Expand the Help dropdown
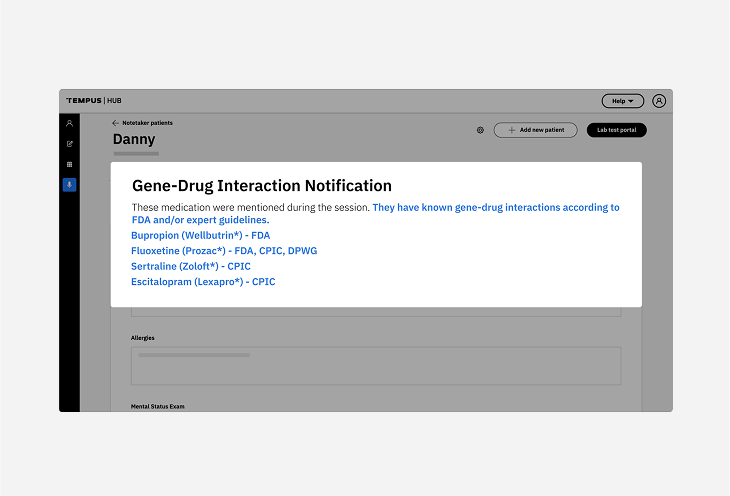The width and height of the screenshot is (730, 496). click(x=622, y=101)
